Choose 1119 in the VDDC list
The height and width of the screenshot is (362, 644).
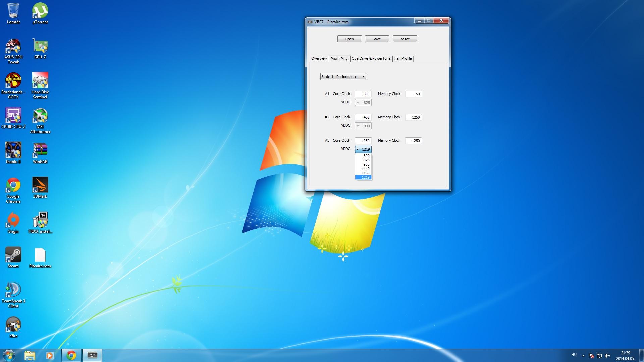tap(363, 169)
